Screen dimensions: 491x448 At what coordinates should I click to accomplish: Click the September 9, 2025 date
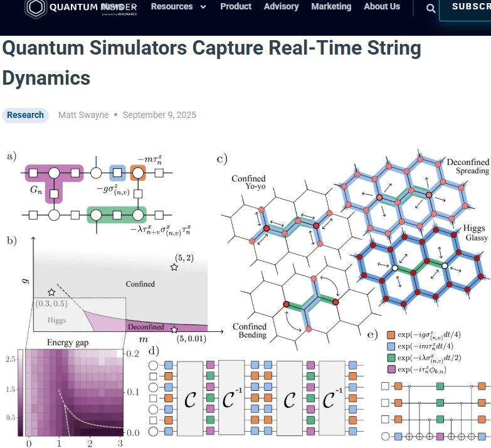click(x=159, y=115)
